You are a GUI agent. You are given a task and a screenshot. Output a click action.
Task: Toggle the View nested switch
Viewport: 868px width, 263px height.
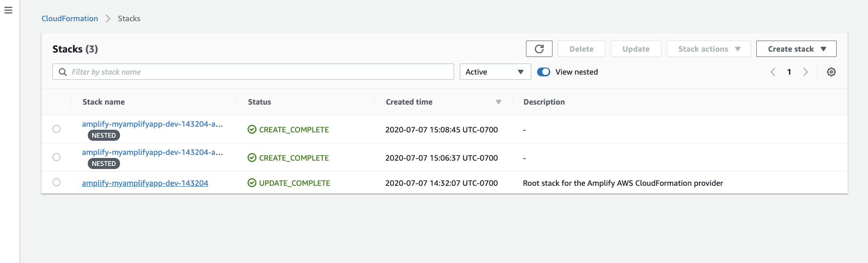click(544, 72)
